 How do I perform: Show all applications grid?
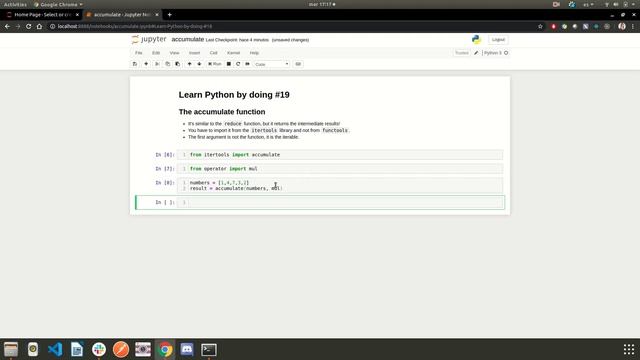[x=629, y=349]
